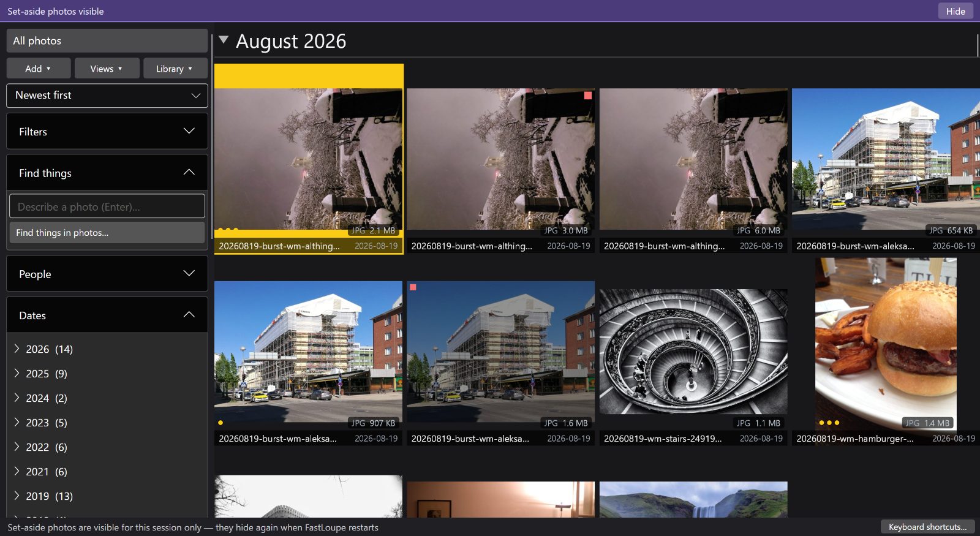
Task: Select All photos in the sidebar
Action: tap(107, 40)
